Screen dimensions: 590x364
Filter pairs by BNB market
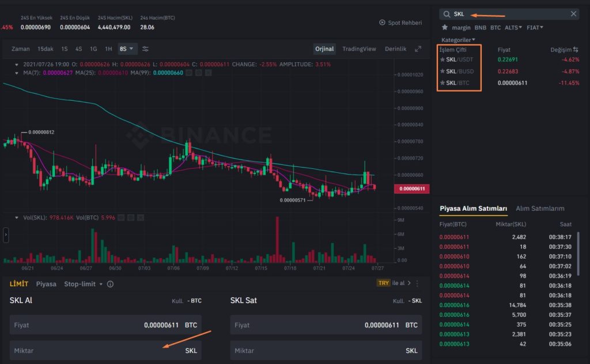(x=480, y=28)
